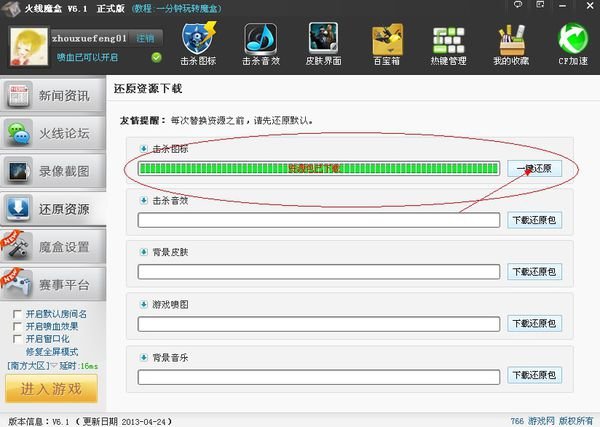Viewport: 600px width, 427px height.
Task: Switch to 新闻资讯 news tab
Action: point(53,95)
